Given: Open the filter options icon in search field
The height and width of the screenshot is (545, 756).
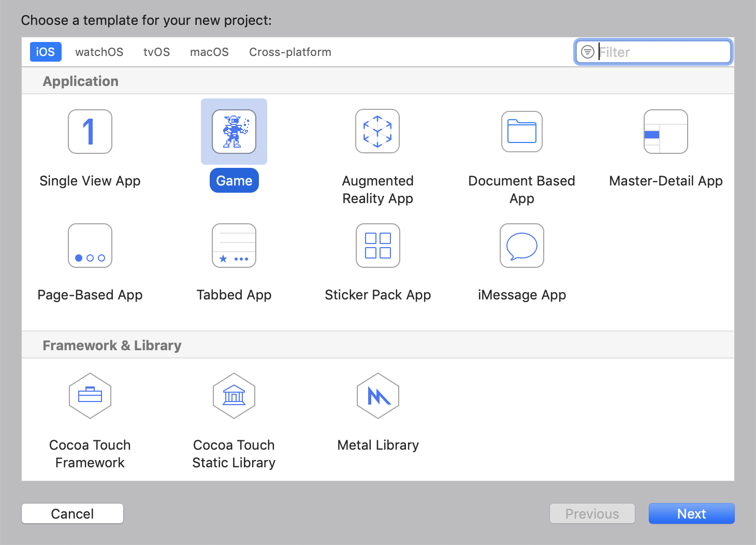Looking at the screenshot, I should coord(587,52).
